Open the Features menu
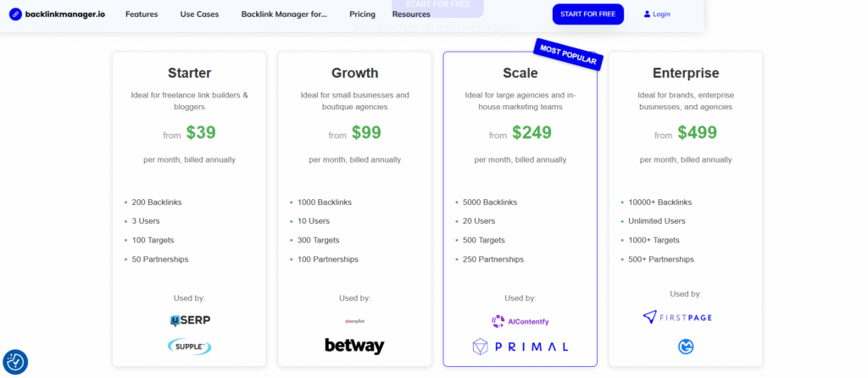This screenshot has width=868, height=378. click(142, 14)
